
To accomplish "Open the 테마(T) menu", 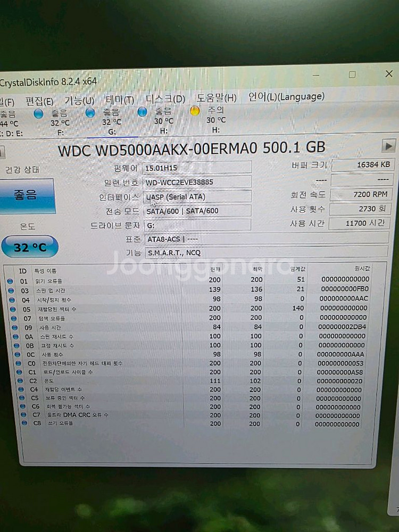I will [120, 100].
